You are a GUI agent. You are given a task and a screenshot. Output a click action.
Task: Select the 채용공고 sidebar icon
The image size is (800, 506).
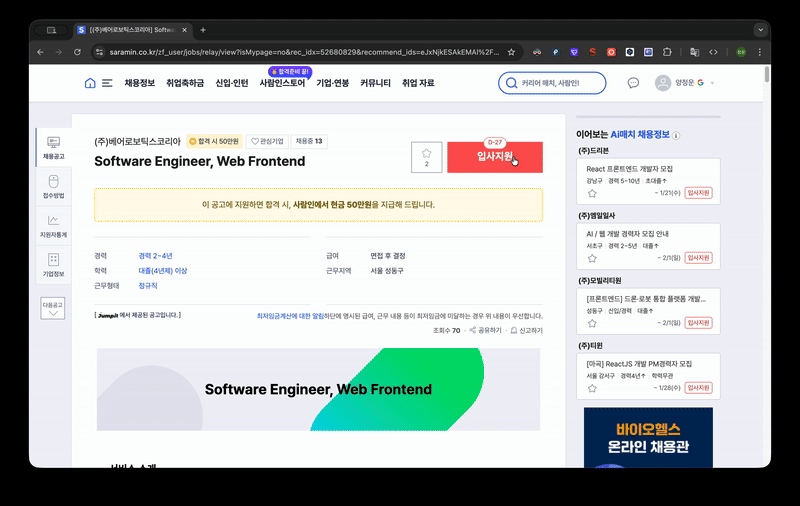[54, 147]
